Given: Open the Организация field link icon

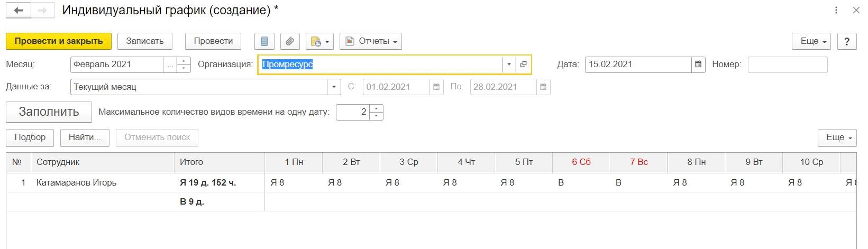Looking at the screenshot, I should pyautogui.click(x=523, y=64).
